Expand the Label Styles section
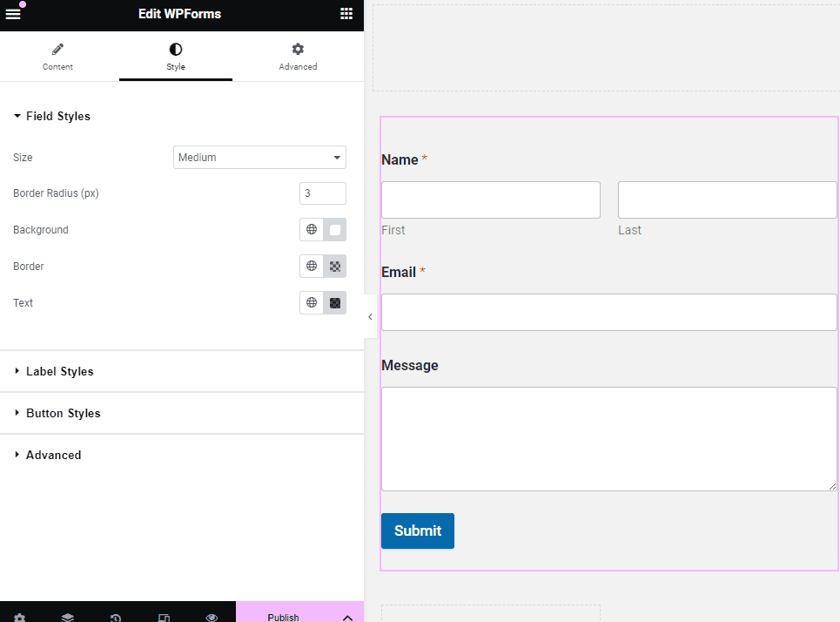The width and height of the screenshot is (840, 622). (59, 371)
